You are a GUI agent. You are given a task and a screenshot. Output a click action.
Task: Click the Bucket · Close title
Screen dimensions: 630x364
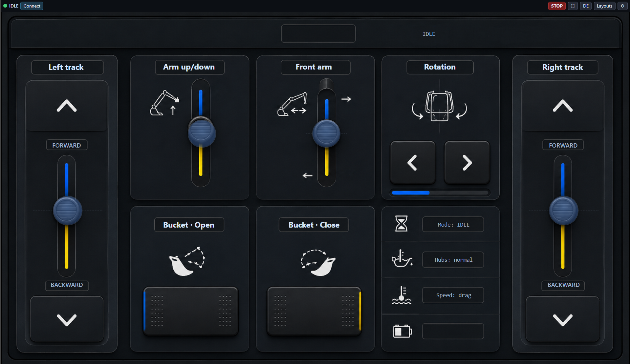[x=314, y=225]
